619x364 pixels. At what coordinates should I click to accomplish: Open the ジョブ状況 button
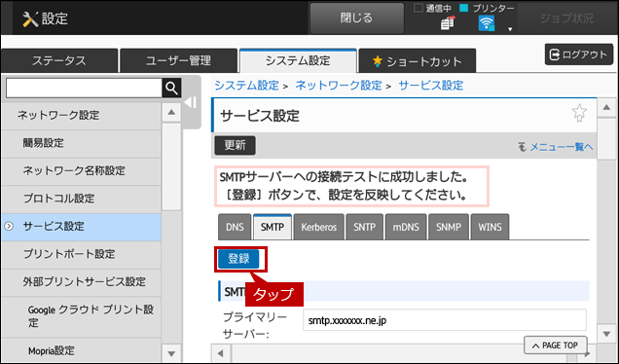[566, 18]
